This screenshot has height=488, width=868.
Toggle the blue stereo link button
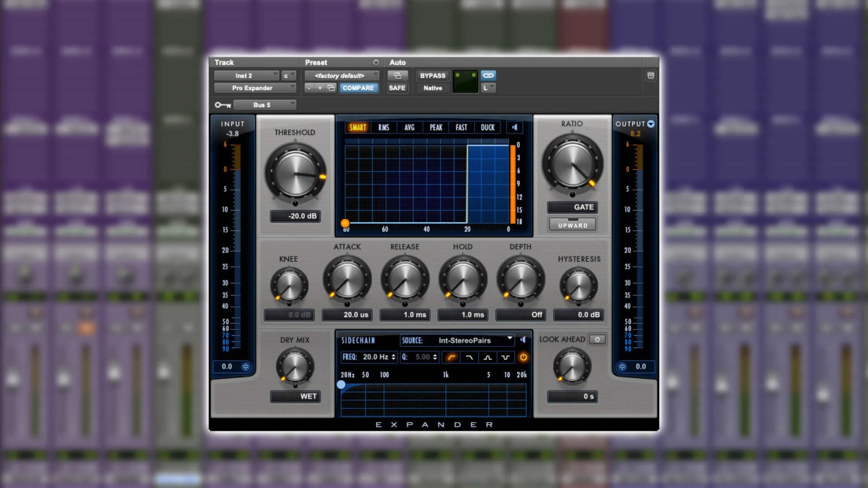click(488, 75)
